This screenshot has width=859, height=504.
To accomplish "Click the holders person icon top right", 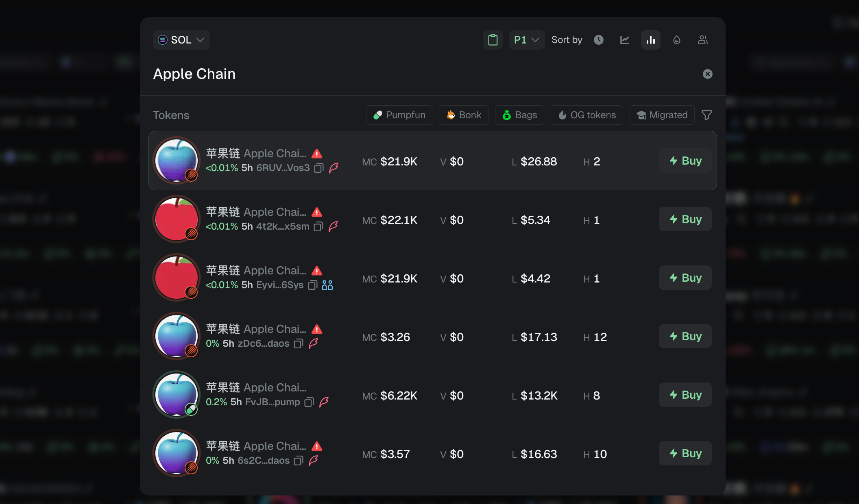I will [x=703, y=39].
